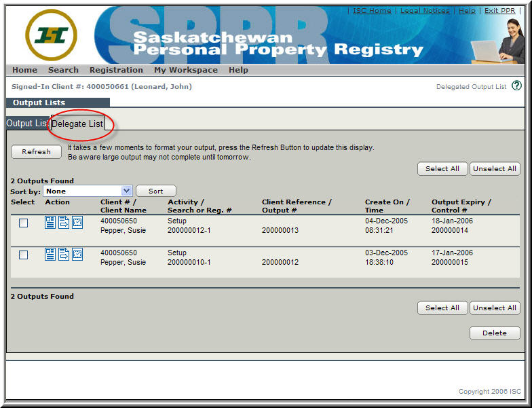This screenshot has width=532, height=408.
Task: Follow the Legal Notices link
Action: 425,11
